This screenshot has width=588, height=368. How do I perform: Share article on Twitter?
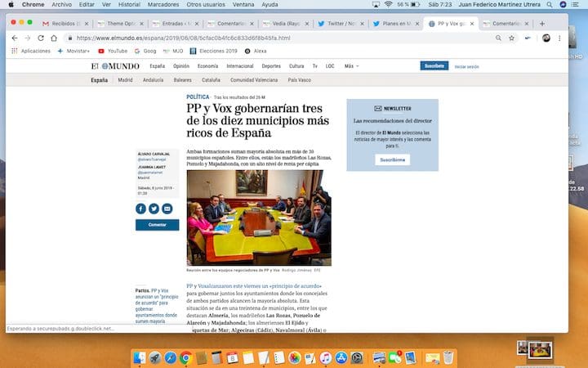[154, 209]
